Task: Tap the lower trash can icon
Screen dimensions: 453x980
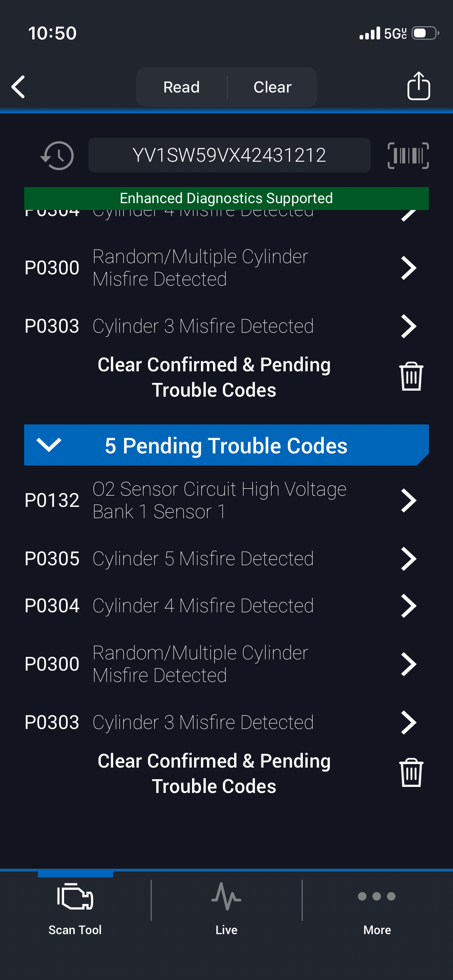Action: point(411,773)
